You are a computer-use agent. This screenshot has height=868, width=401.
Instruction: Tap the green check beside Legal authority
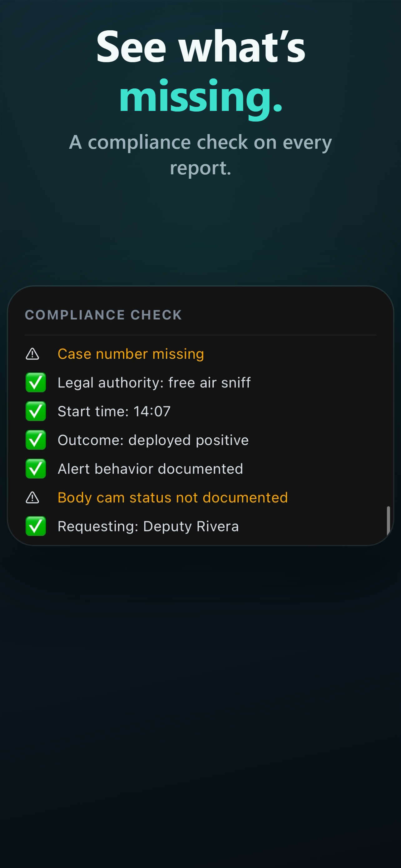pos(36,383)
